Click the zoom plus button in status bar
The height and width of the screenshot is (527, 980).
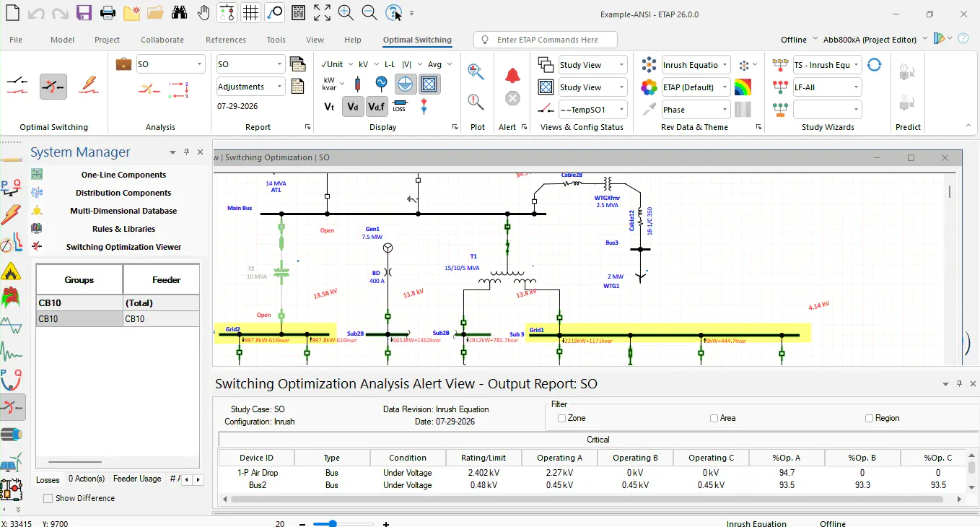click(x=386, y=524)
